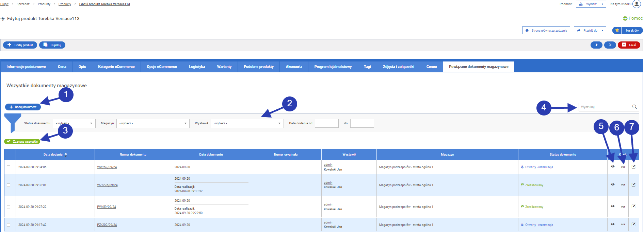
Task: Click the Dodaj dokument button
Action: click(23, 107)
